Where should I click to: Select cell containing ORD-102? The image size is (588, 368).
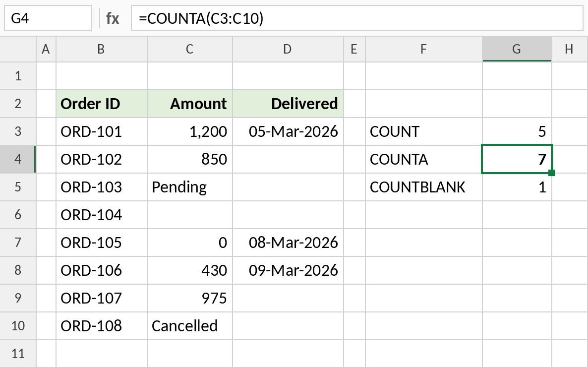[x=101, y=159]
